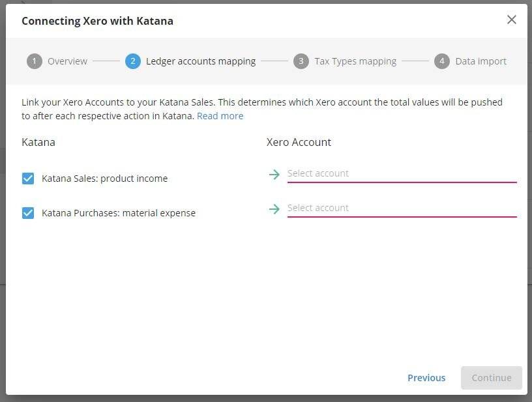
Task: Click the arrow icon beside product income
Action: point(274,175)
